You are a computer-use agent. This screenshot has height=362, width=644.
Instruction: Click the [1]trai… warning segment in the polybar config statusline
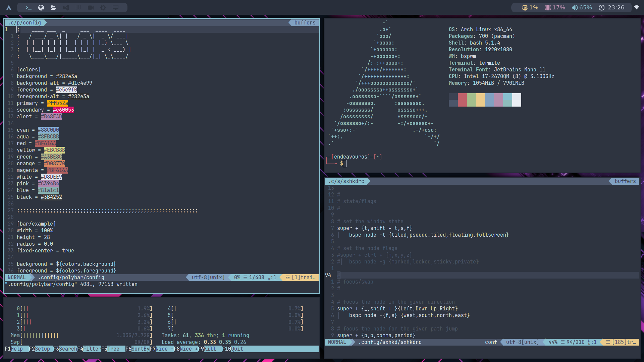pyautogui.click(x=300, y=277)
